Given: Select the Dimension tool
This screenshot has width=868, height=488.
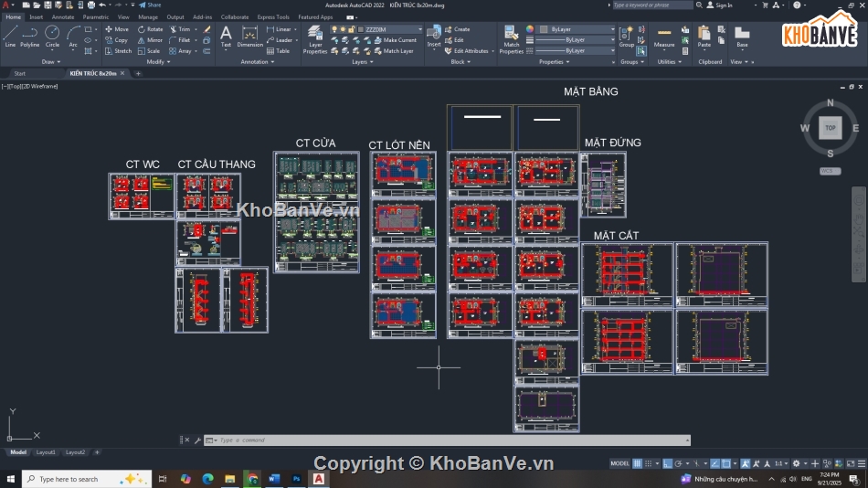Looking at the screenshot, I should [249, 37].
